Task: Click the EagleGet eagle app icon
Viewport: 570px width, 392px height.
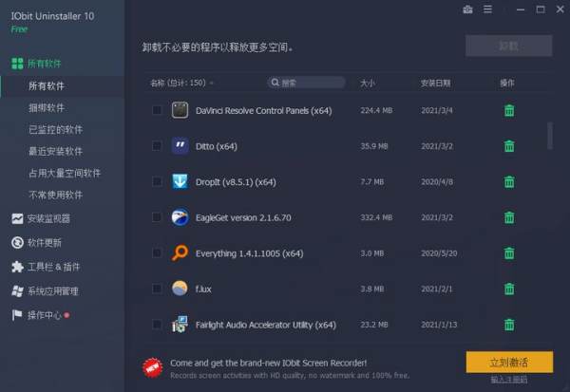Action: click(180, 217)
